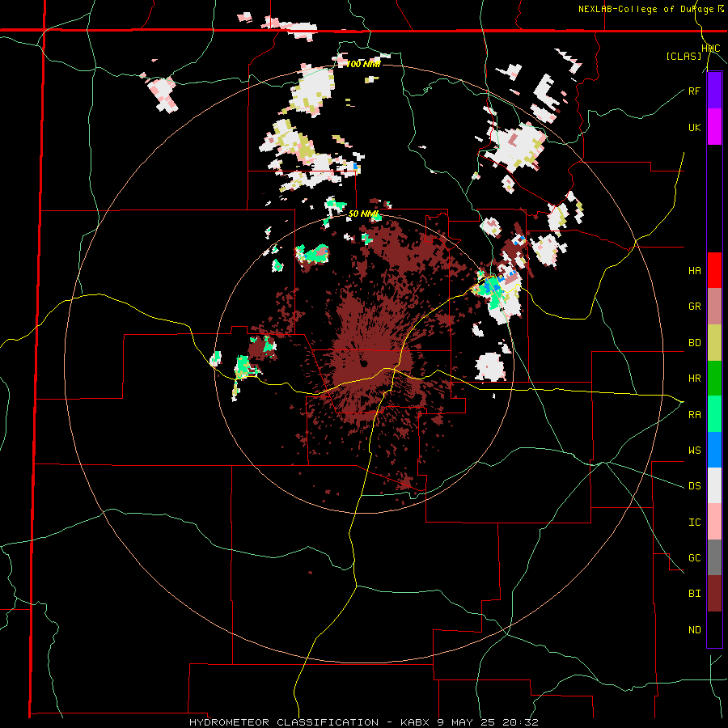Viewport: 728px width, 728px height.
Task: Click the ND legend label
Action: click(x=694, y=630)
